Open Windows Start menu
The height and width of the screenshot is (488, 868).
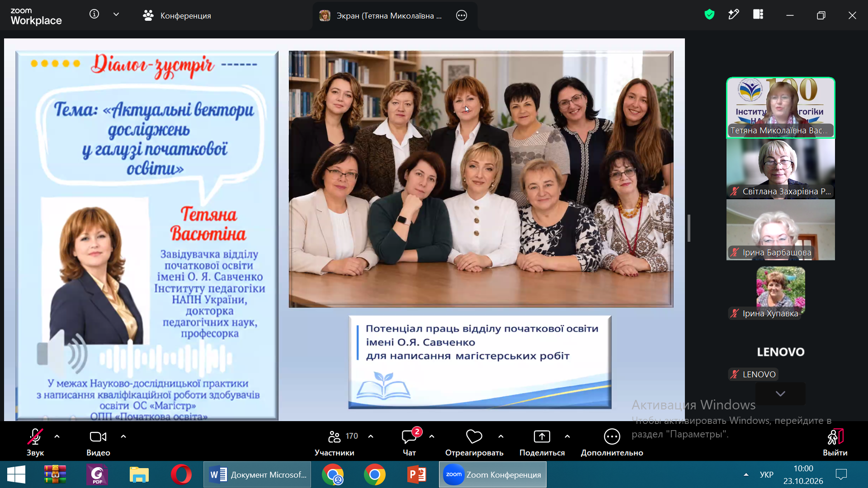point(16,474)
